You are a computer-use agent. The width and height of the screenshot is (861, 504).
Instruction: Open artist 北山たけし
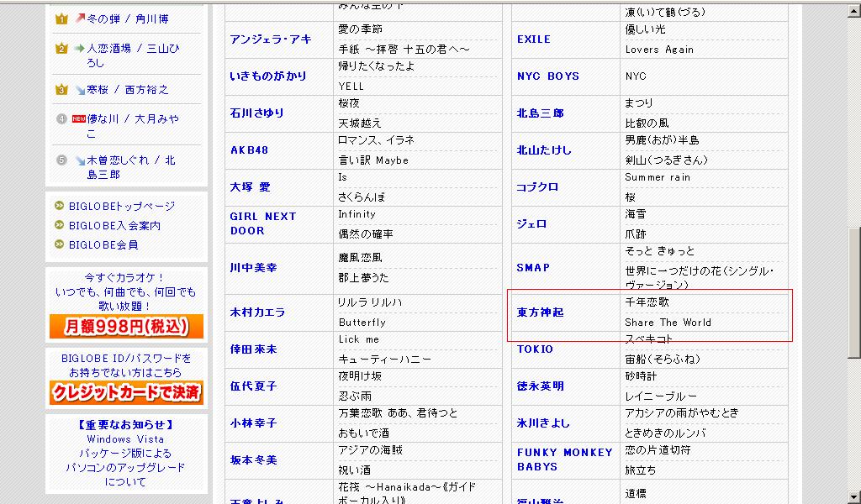pyautogui.click(x=544, y=150)
